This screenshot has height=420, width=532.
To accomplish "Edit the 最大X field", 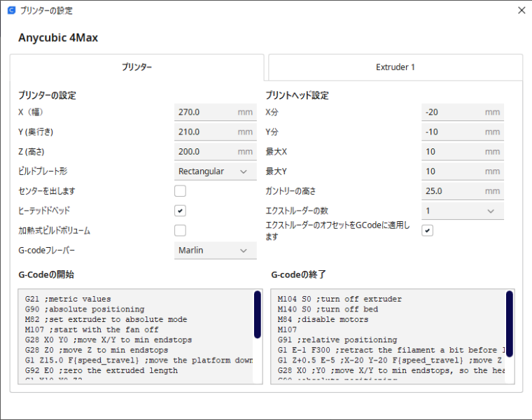I will [463, 152].
